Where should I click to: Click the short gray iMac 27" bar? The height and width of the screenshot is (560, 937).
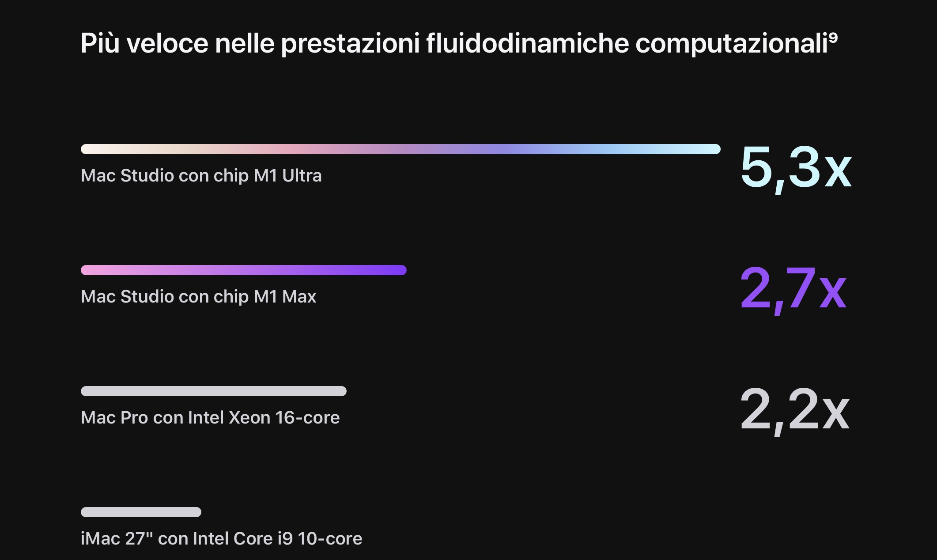point(141,512)
